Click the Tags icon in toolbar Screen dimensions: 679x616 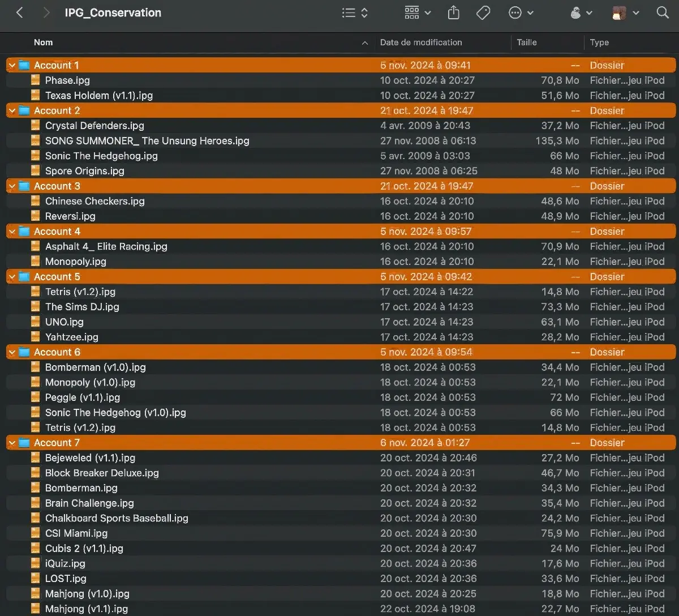(483, 12)
